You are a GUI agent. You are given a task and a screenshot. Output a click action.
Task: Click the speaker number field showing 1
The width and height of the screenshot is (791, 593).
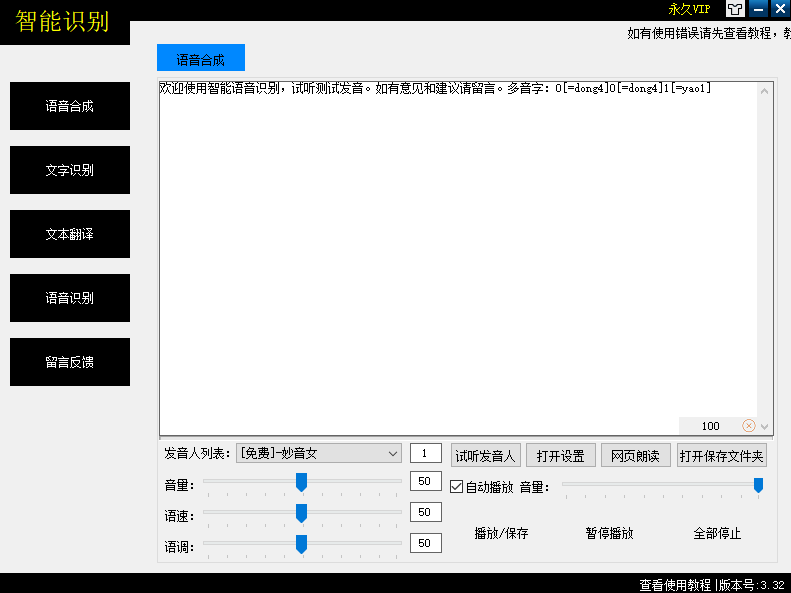click(x=426, y=453)
